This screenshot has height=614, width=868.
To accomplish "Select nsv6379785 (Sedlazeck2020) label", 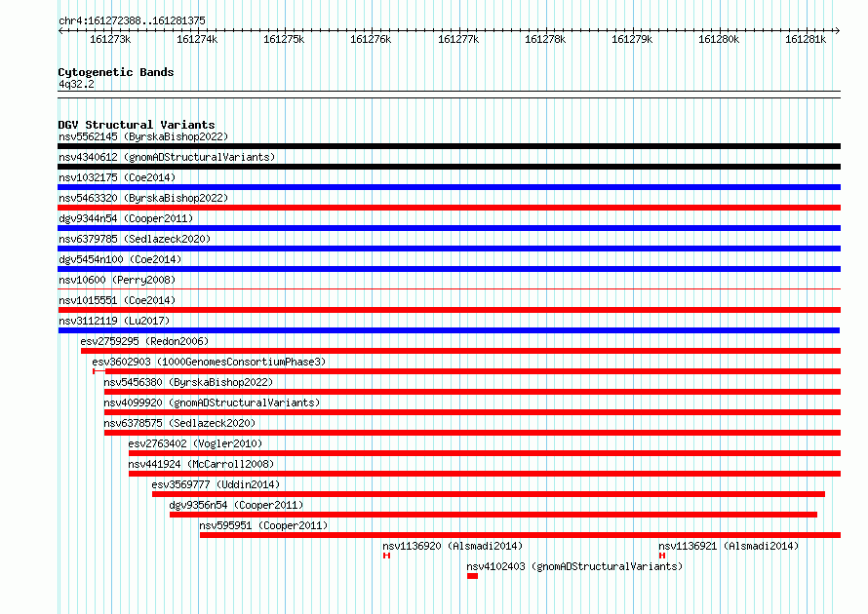I will (135, 239).
